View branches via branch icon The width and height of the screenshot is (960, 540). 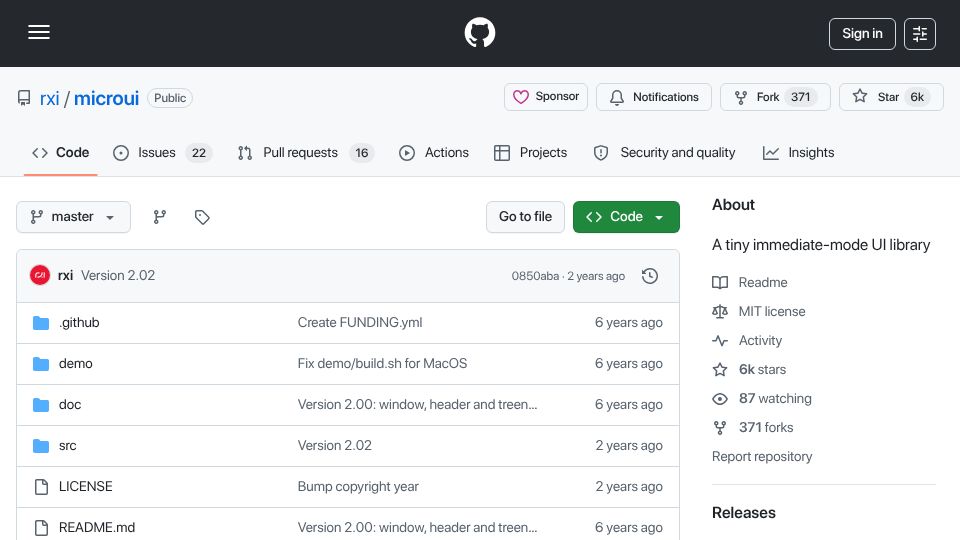(x=160, y=217)
